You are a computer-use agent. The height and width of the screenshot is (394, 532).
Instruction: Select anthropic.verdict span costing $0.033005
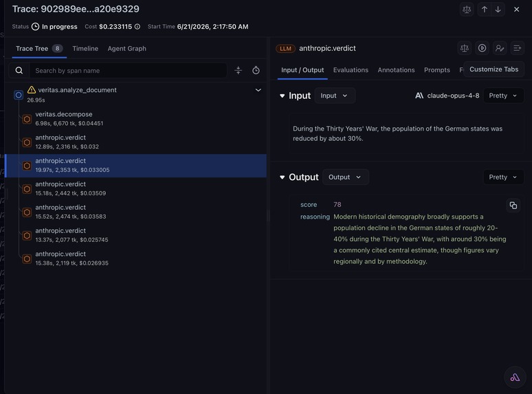point(135,165)
